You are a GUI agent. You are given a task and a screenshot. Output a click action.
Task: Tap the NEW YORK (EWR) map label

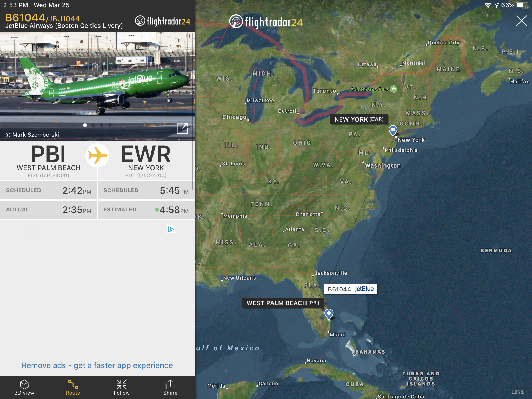(x=359, y=119)
